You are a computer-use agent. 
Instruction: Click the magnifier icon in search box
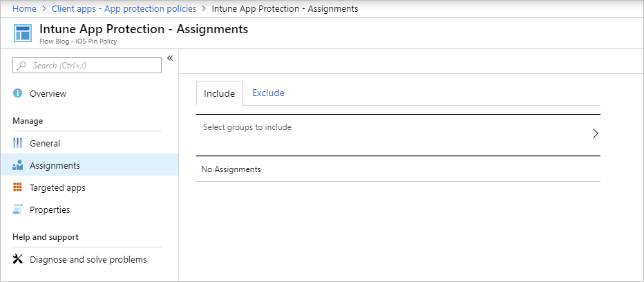[23, 66]
